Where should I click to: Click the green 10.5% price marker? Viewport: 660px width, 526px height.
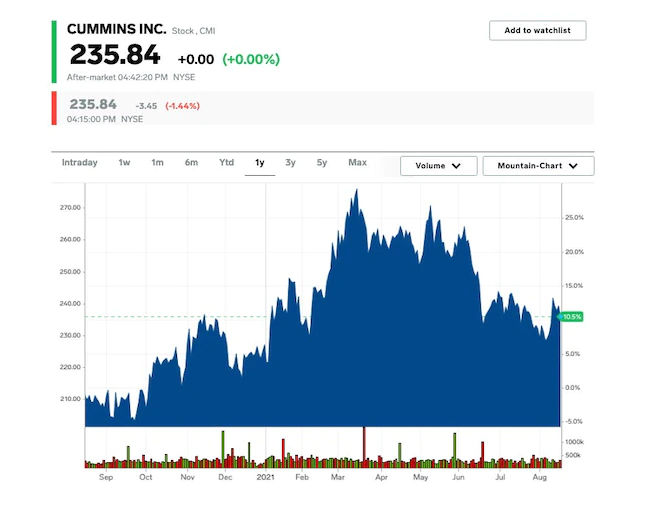point(572,316)
